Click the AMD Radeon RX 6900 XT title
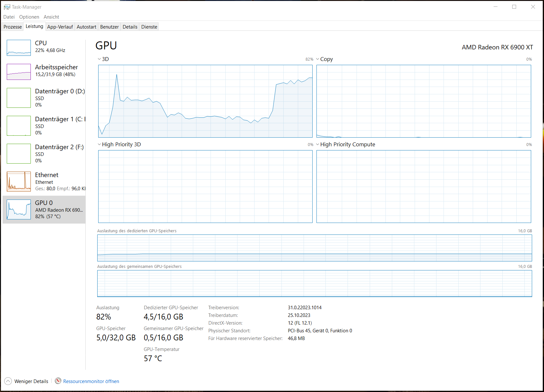544x392 pixels. pos(497,47)
